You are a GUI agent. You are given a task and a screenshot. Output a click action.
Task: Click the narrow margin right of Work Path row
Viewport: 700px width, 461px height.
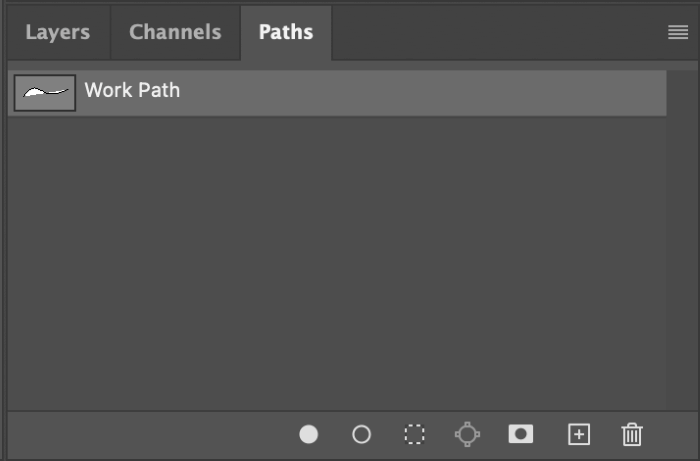point(678,92)
